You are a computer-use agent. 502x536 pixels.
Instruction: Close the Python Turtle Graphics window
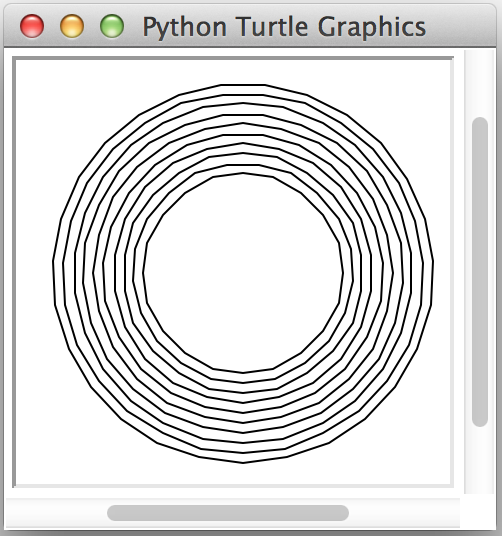(x=32, y=26)
